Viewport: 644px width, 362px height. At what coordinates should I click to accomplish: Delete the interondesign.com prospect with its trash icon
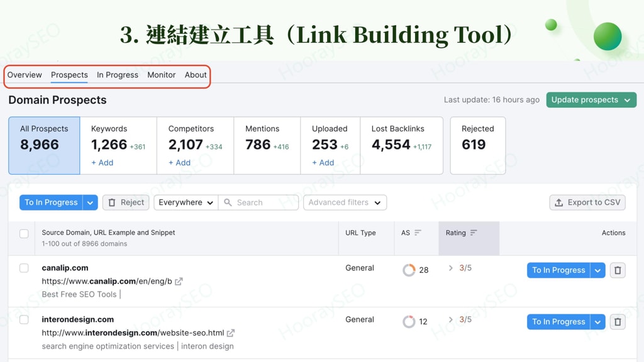(617, 321)
